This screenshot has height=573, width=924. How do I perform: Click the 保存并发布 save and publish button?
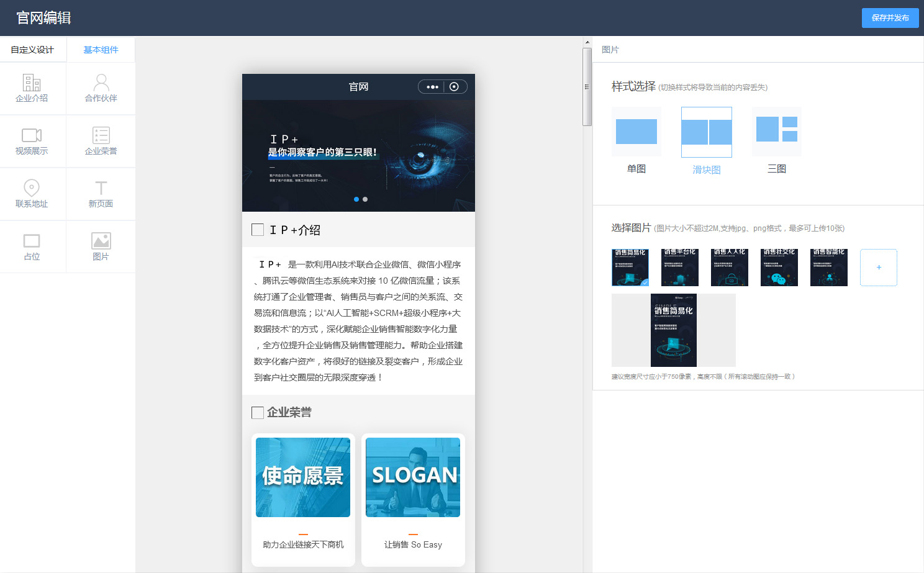pos(890,18)
